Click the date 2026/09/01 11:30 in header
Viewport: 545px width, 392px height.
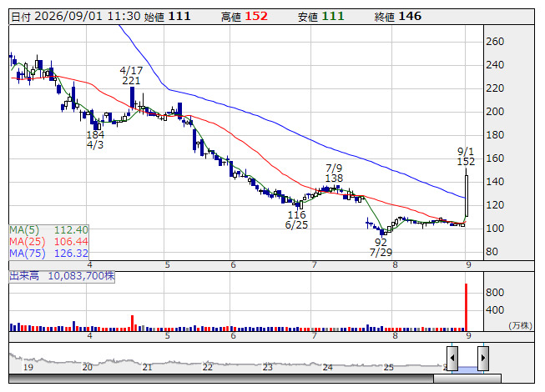pos(76,17)
